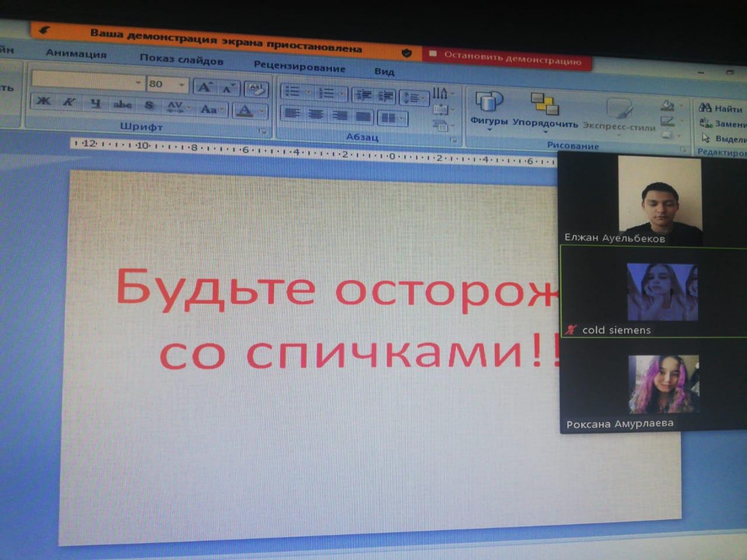Switch to the Показ слайдов tab

181,60
